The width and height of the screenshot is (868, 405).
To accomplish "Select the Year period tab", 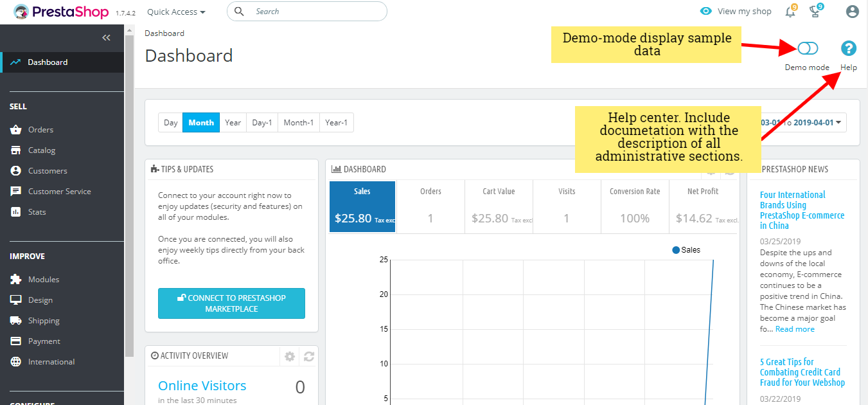I will pyautogui.click(x=233, y=123).
